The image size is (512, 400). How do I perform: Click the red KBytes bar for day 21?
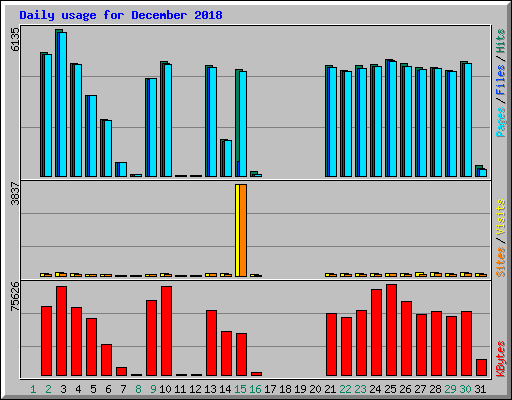[x=331, y=345]
